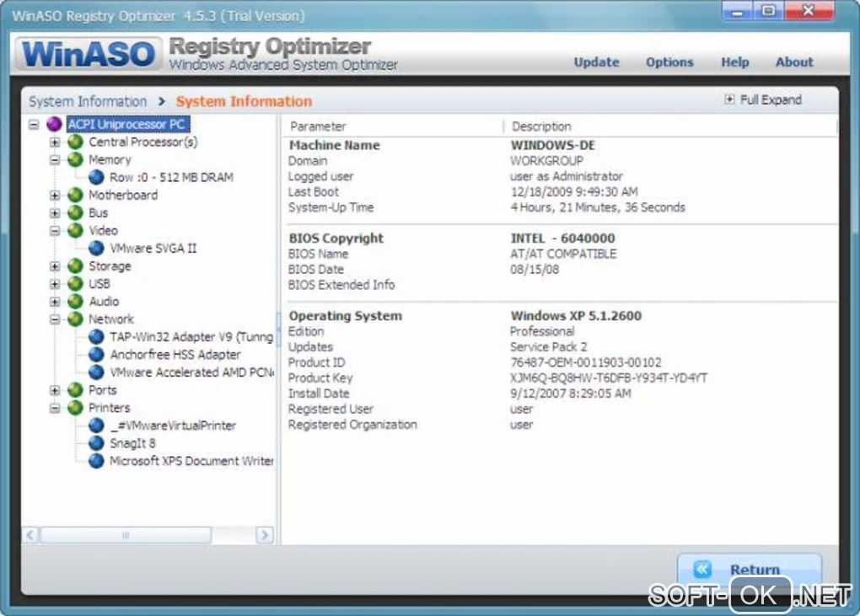The width and height of the screenshot is (860, 616).
Task: Click the BIOS Copyright value INTEL - 6040000
Action: 562,238
